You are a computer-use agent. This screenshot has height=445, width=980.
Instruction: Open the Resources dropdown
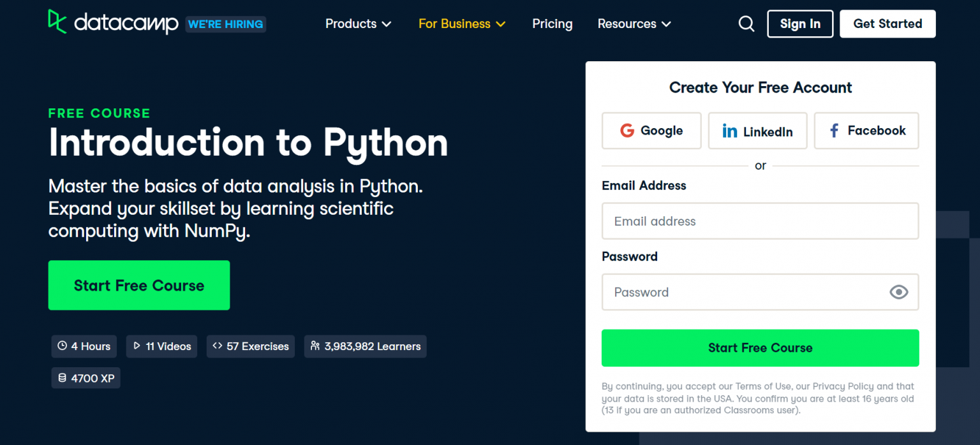click(x=633, y=24)
